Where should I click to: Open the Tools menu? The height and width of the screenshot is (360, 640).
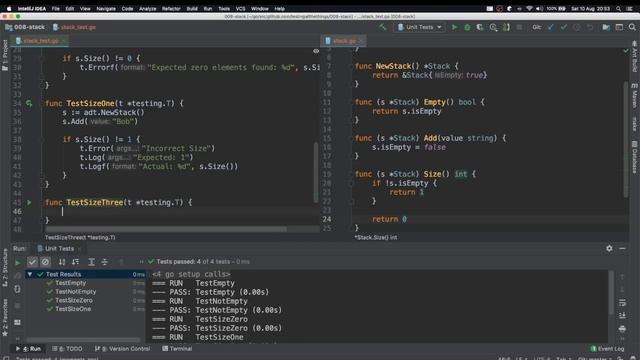[224, 9]
